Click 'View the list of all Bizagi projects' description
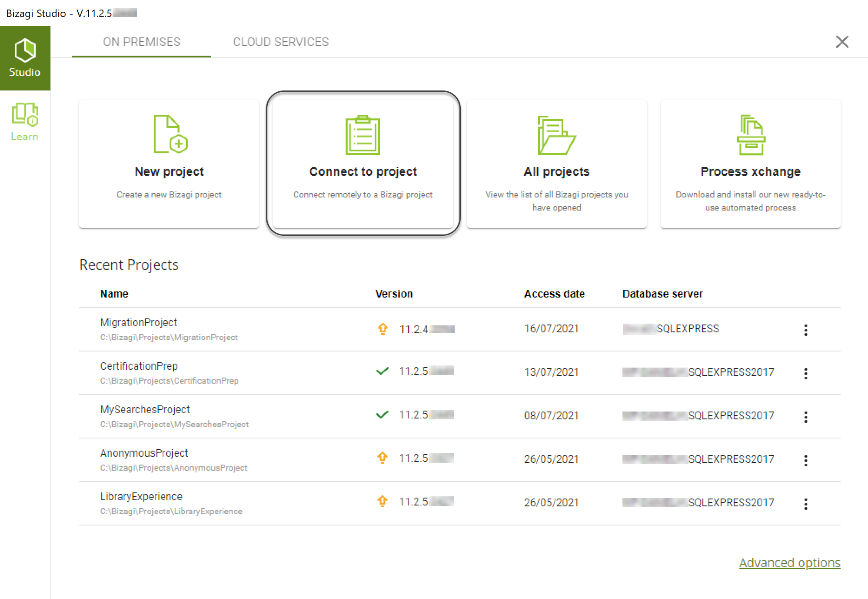The image size is (868, 599). click(557, 201)
